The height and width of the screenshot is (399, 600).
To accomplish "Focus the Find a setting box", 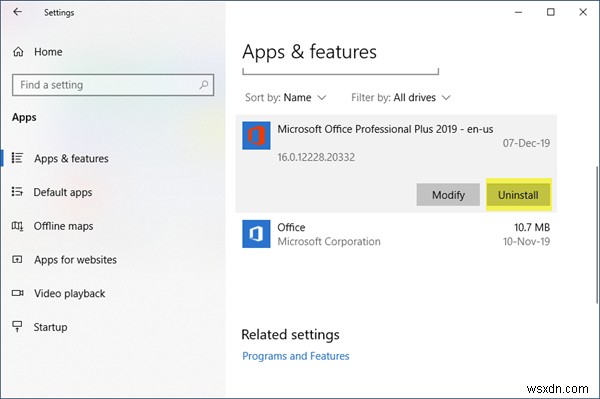I will point(113,85).
